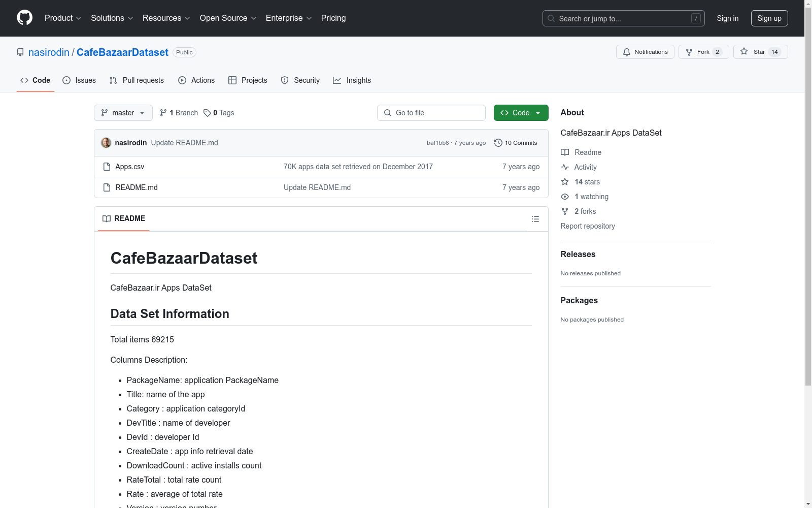Click the search magnifier icon in header

[551, 18]
